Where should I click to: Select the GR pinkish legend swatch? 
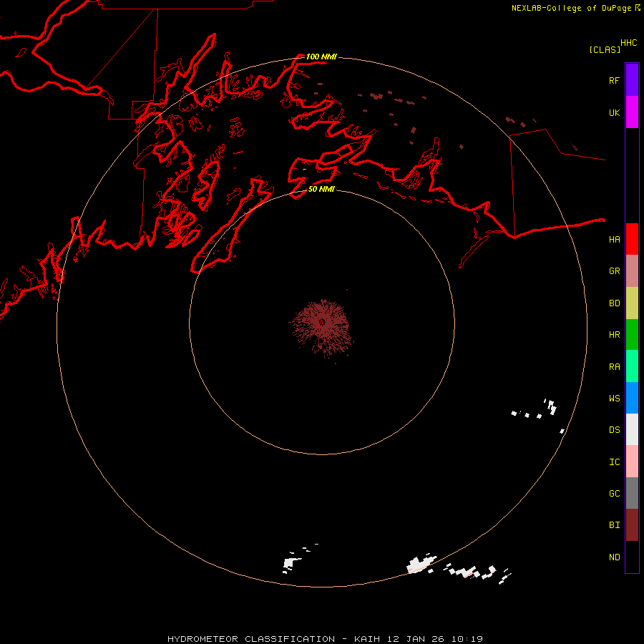(x=632, y=271)
